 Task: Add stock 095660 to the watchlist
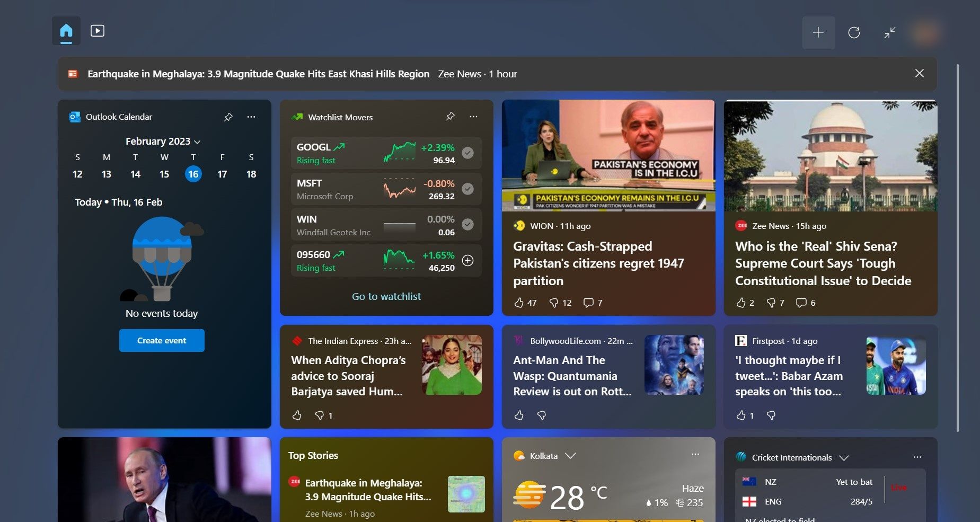[x=467, y=260]
